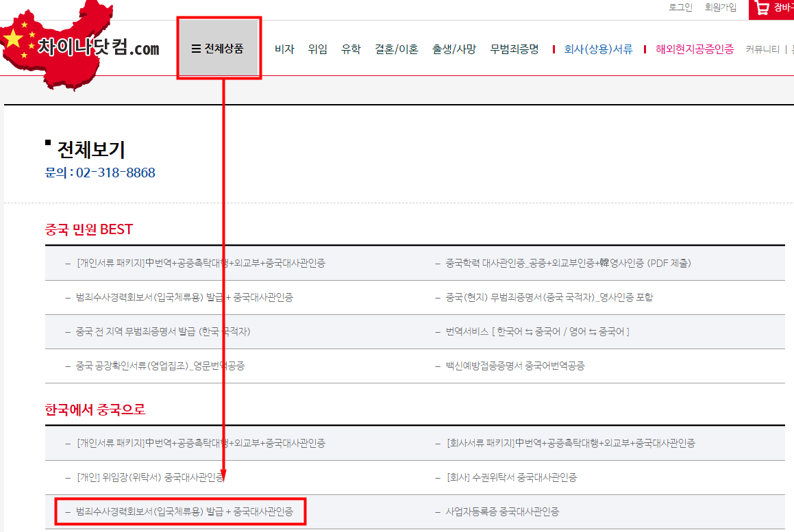Open the 커뮤니티 link
This screenshot has width=794, height=532.
pyautogui.click(x=762, y=49)
